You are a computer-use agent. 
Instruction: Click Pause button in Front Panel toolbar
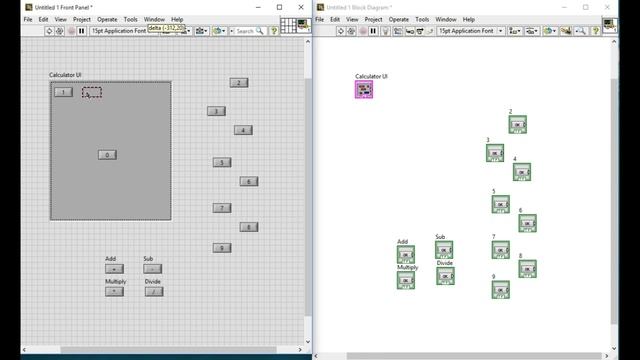[x=82, y=31]
